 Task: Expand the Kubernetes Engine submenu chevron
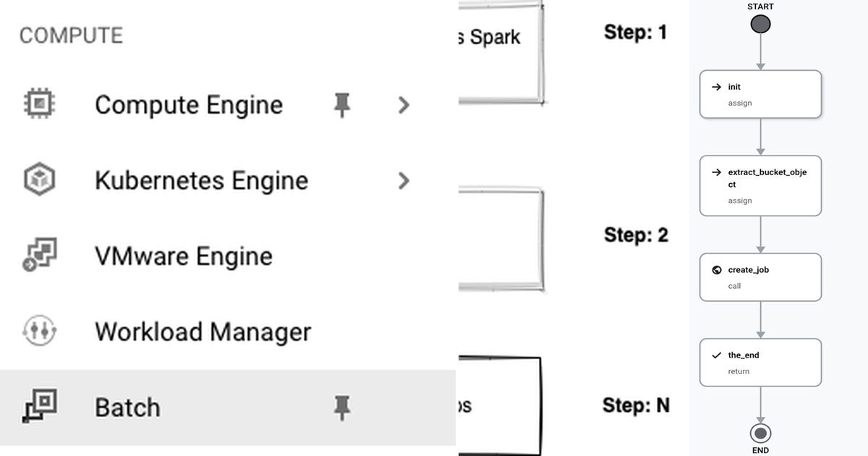(x=404, y=180)
